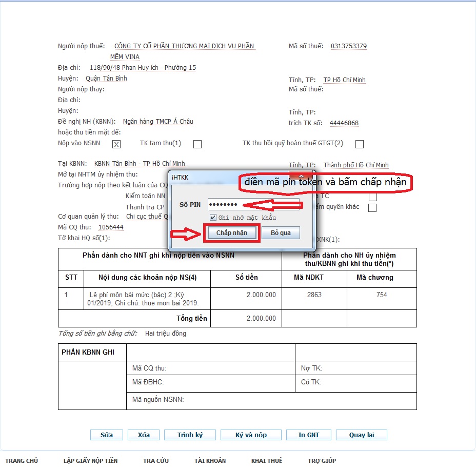Select the TRA CỨU menu item
476x467 pixels.
tap(156, 461)
